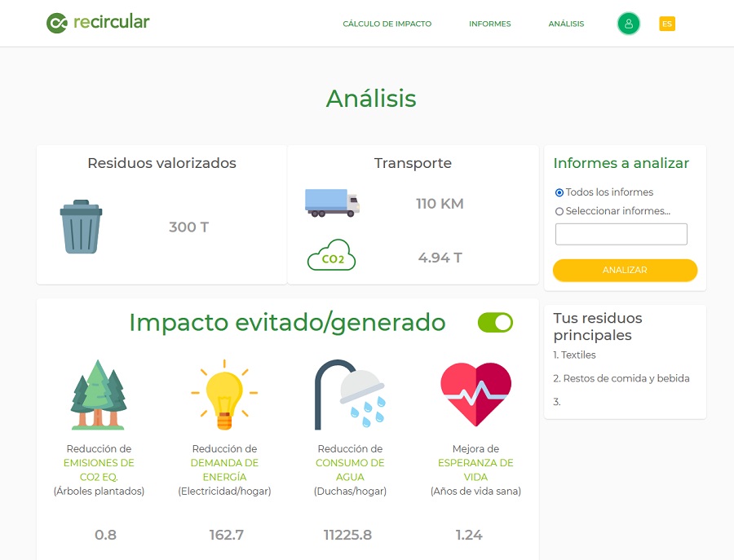Click Transporte card heading
The height and width of the screenshot is (560, 734).
point(413,163)
